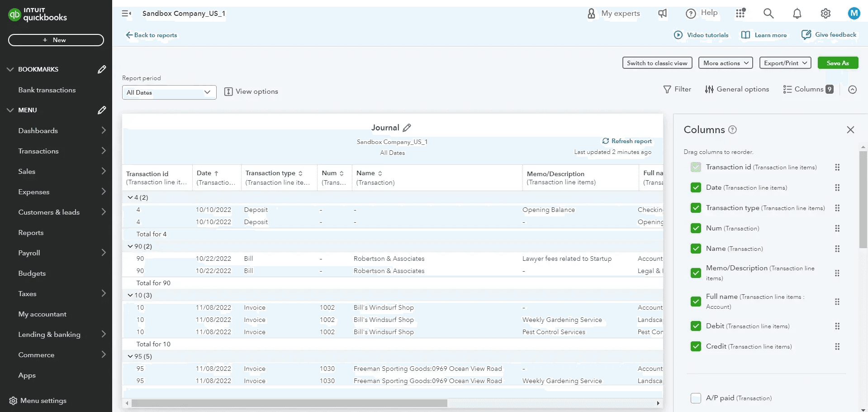
Task: Grab the drag handle for Num column
Action: click(837, 228)
